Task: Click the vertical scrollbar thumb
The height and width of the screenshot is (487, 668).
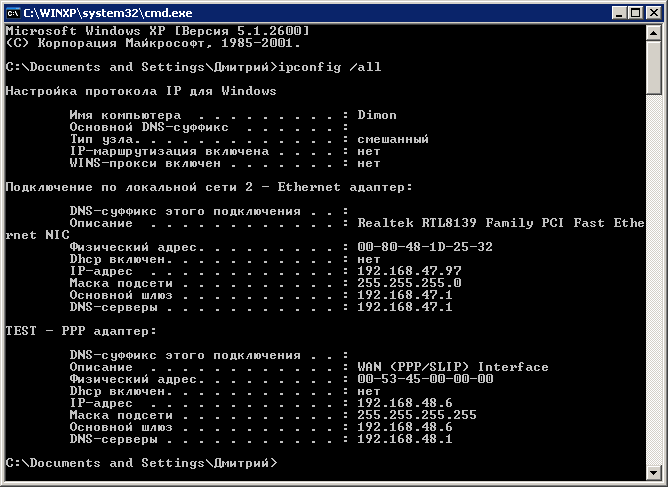Action: 653,68
